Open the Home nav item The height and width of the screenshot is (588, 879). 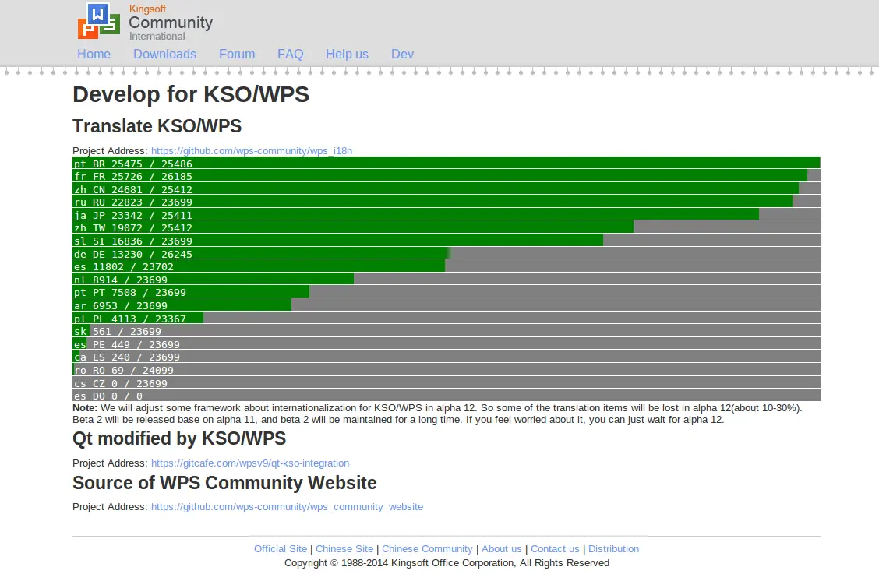click(94, 55)
